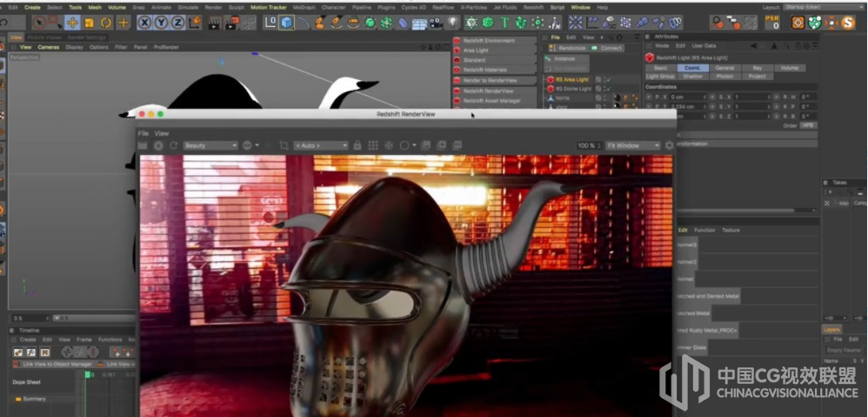Click the RenderView start render play icon
The image size is (868, 417).
(158, 145)
